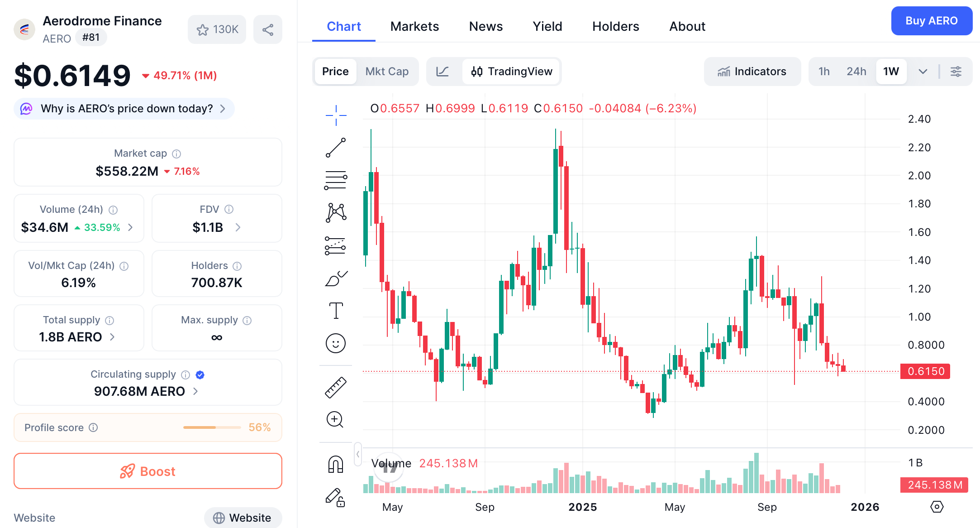Switch chart to Mkt Cap view

[387, 71]
